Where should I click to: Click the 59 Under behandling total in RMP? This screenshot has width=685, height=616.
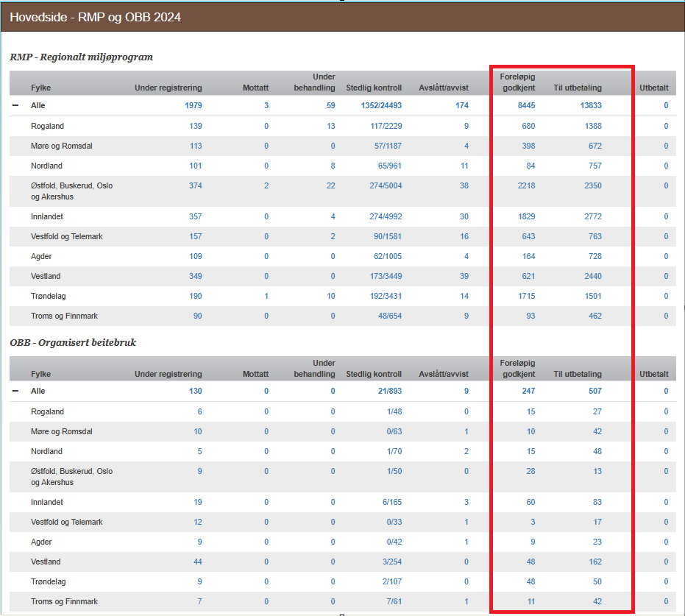coord(330,106)
